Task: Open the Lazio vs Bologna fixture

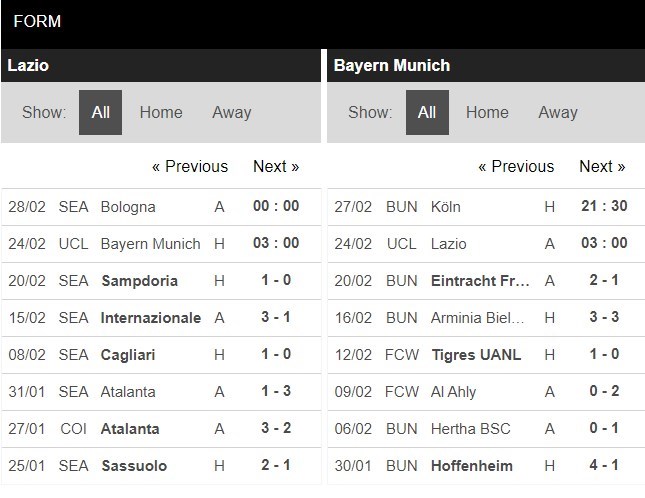Action: coord(128,207)
